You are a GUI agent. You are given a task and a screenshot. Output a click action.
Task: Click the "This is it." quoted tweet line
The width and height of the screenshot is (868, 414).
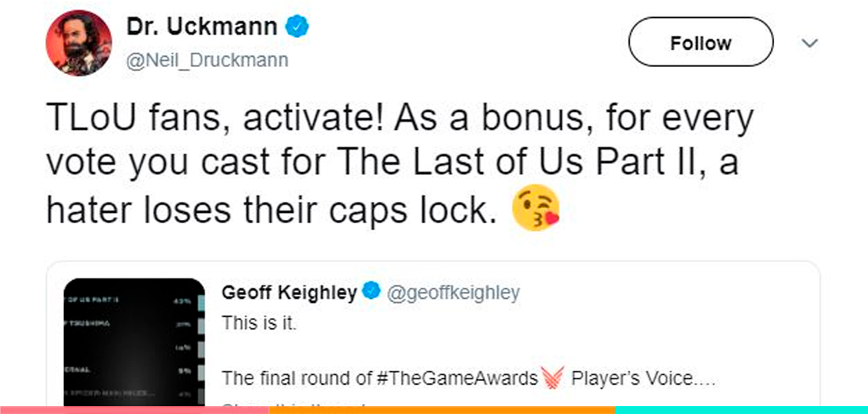[259, 324]
